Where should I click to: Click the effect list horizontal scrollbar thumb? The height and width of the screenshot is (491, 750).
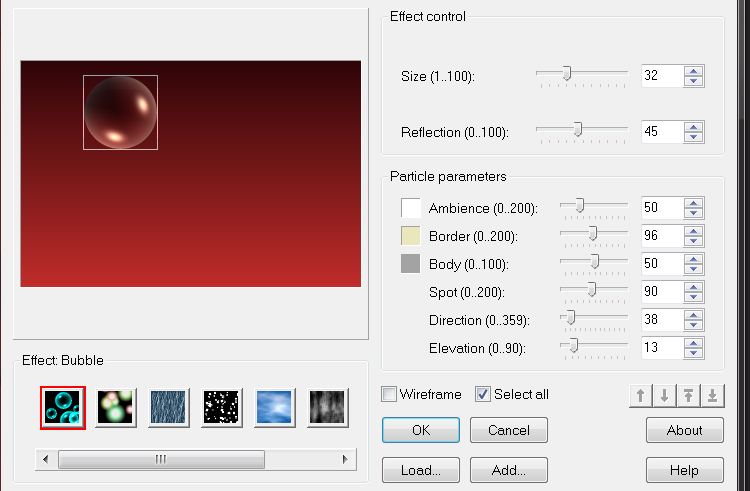tap(161, 459)
